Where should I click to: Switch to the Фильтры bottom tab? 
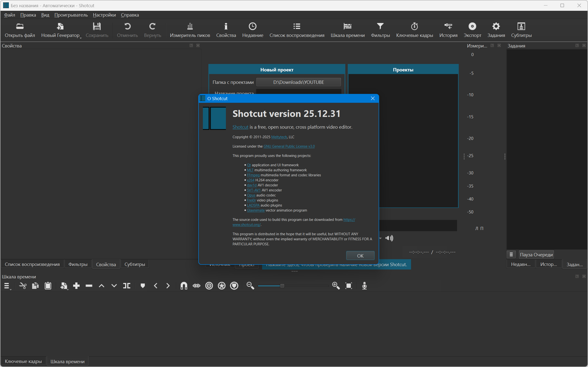[x=78, y=264]
